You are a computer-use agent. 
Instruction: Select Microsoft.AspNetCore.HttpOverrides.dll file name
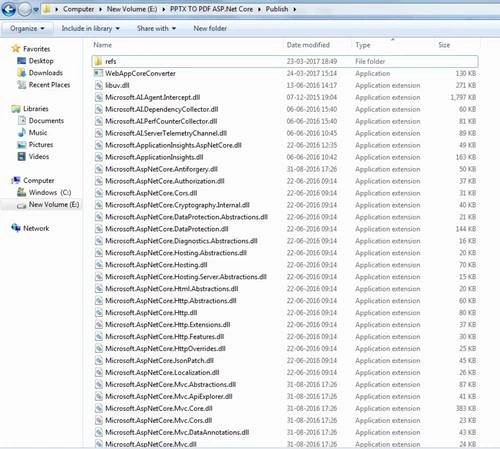click(165, 349)
